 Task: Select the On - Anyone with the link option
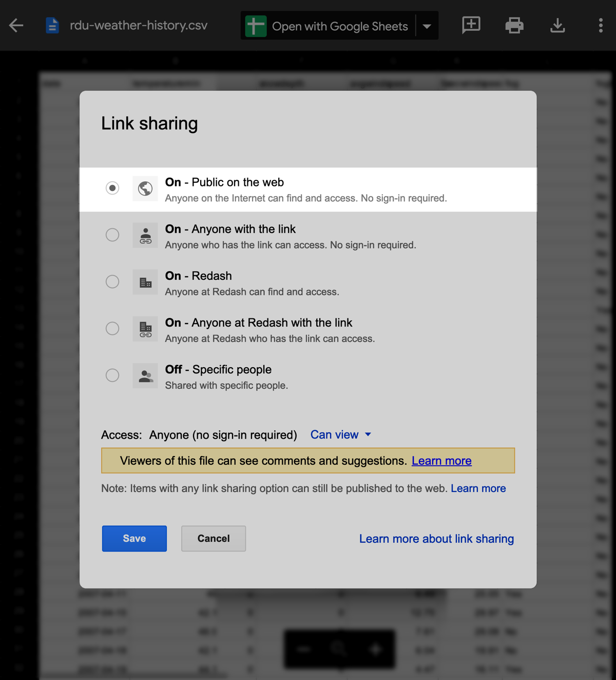[112, 235]
